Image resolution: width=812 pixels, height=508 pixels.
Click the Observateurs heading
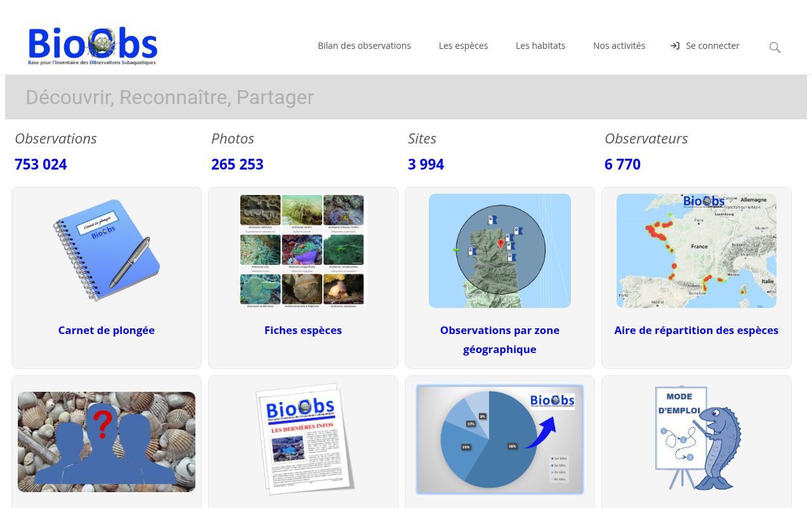click(x=646, y=138)
